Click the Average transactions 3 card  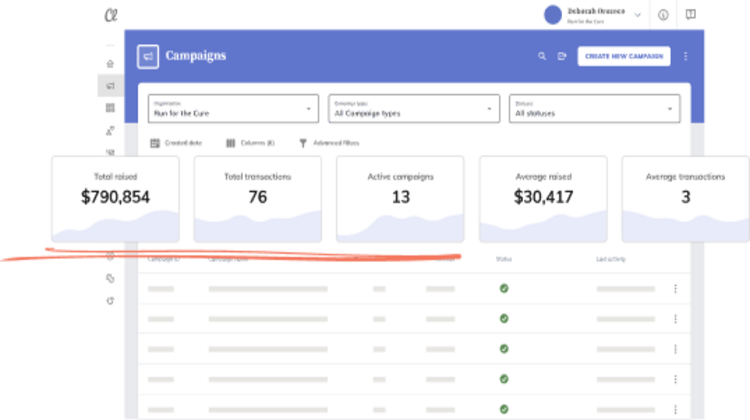tap(685, 199)
